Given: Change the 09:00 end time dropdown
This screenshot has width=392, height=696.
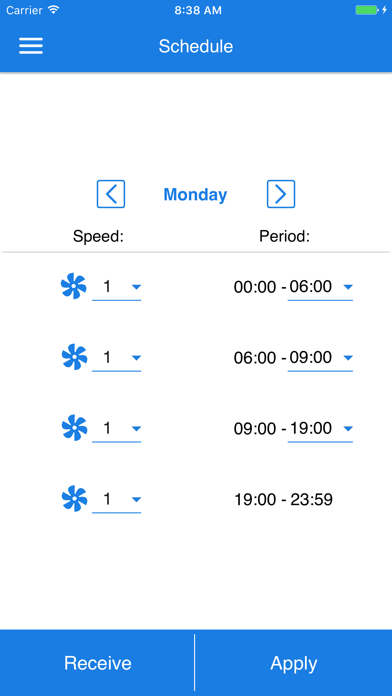Looking at the screenshot, I should 320,359.
